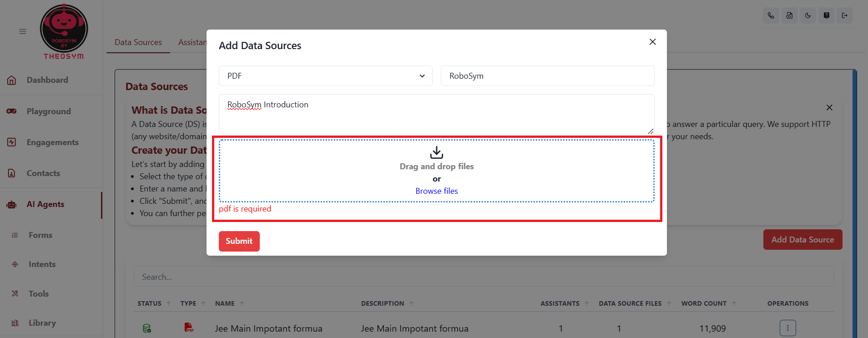Click the logout icon in the header
Image resolution: width=868 pixels, height=338 pixels.
[845, 15]
